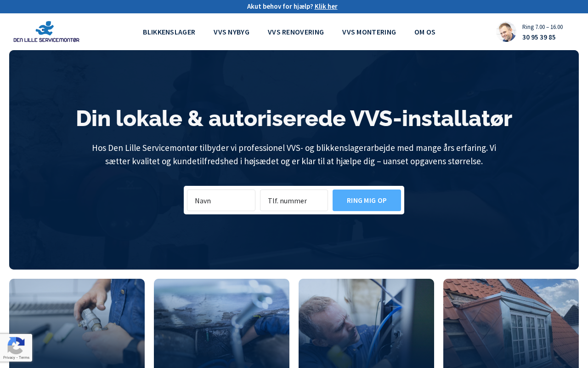Submit with the RING MIG OP button
This screenshot has height=368, width=588.
click(x=367, y=200)
